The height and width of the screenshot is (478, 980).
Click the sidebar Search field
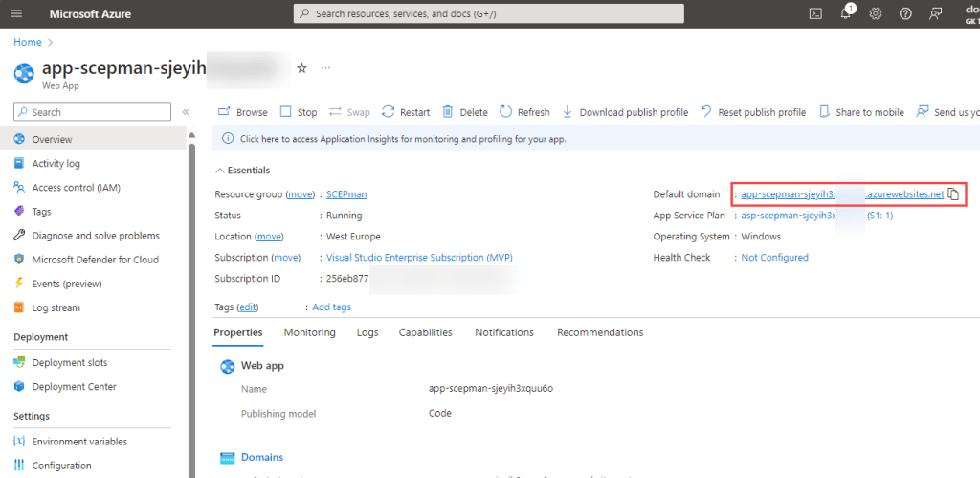[x=92, y=112]
